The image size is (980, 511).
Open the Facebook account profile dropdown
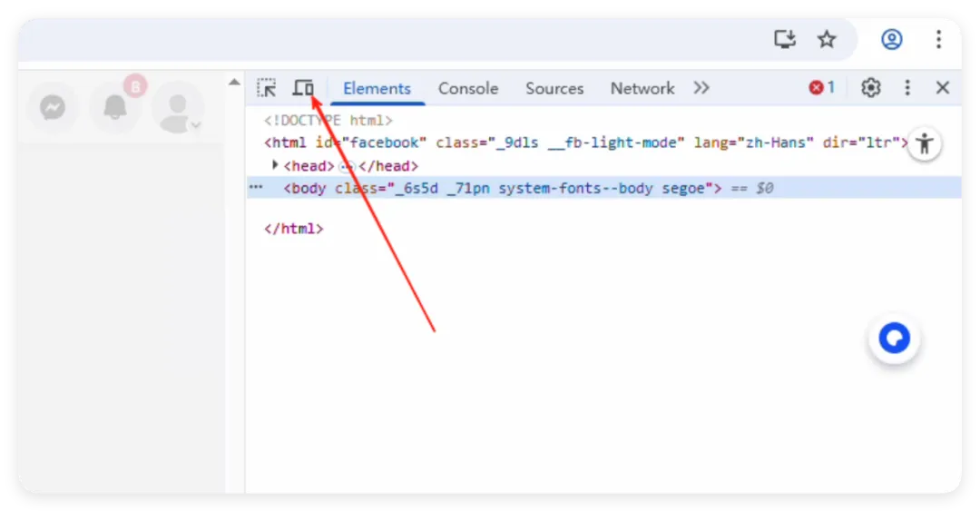click(178, 108)
